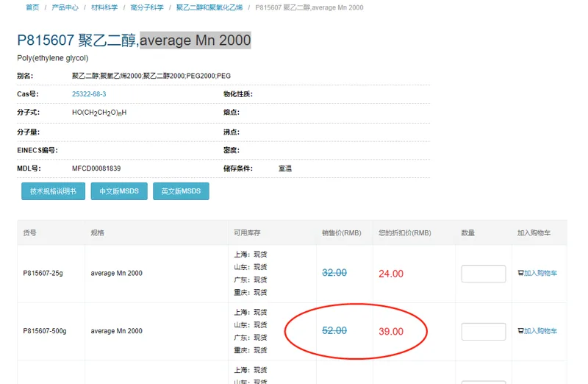Click the 销售价(RMB) column header
Image resolution: width=588 pixels, height=384 pixels.
[x=341, y=232]
